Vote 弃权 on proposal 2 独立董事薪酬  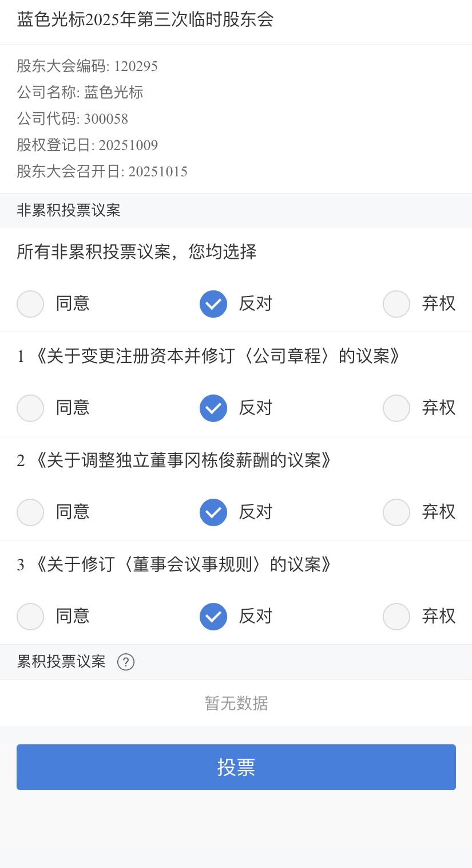tap(396, 512)
